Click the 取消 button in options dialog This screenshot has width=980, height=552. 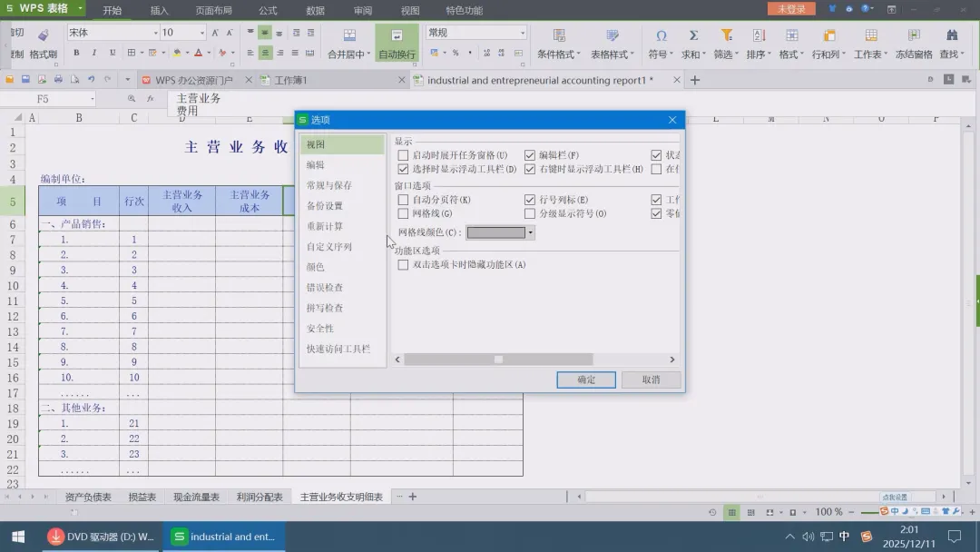click(x=651, y=379)
